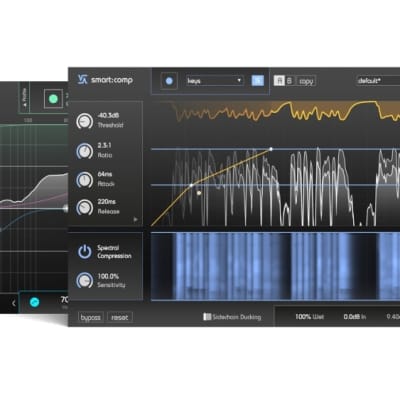Click the 0.0dB In value
This screenshot has width=400, height=400.
(355, 317)
